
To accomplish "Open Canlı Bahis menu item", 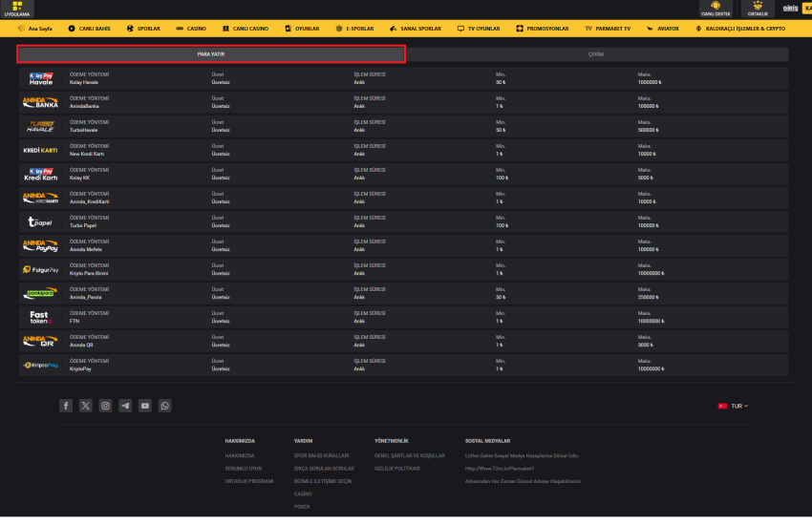I will (x=89, y=29).
